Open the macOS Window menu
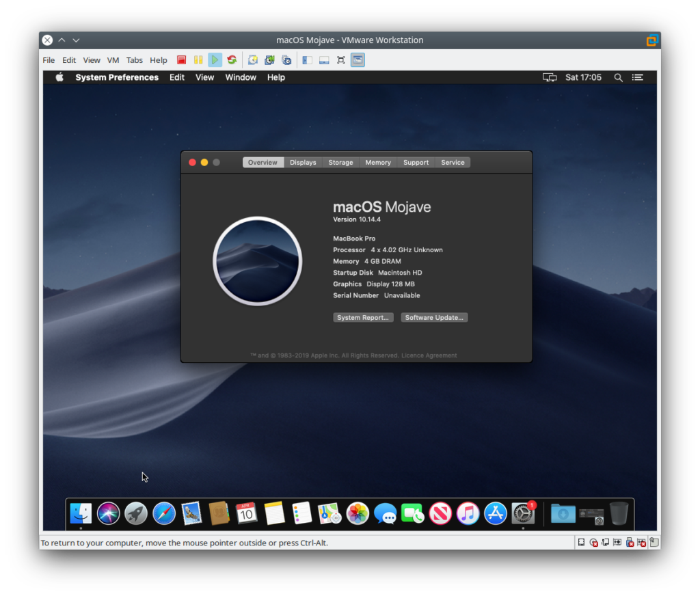The height and width of the screenshot is (596, 700). point(241,77)
